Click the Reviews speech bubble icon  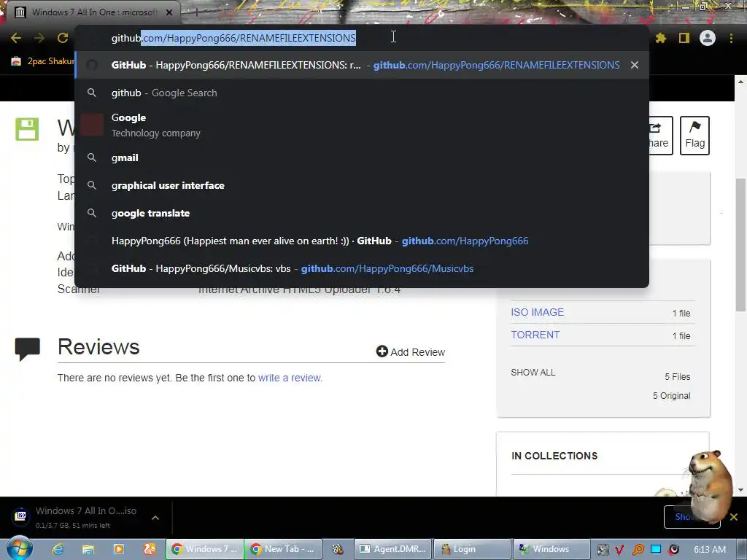(x=27, y=349)
